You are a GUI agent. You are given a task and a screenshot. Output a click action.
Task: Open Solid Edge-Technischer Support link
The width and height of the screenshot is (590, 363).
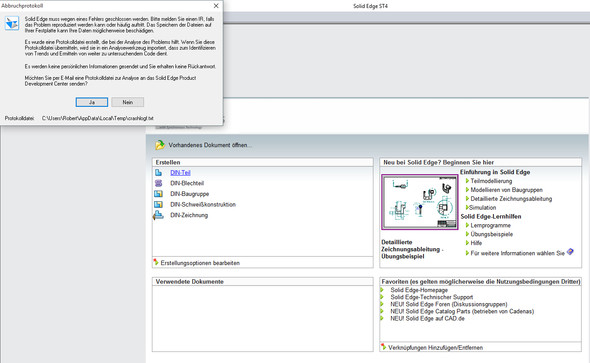click(432, 297)
